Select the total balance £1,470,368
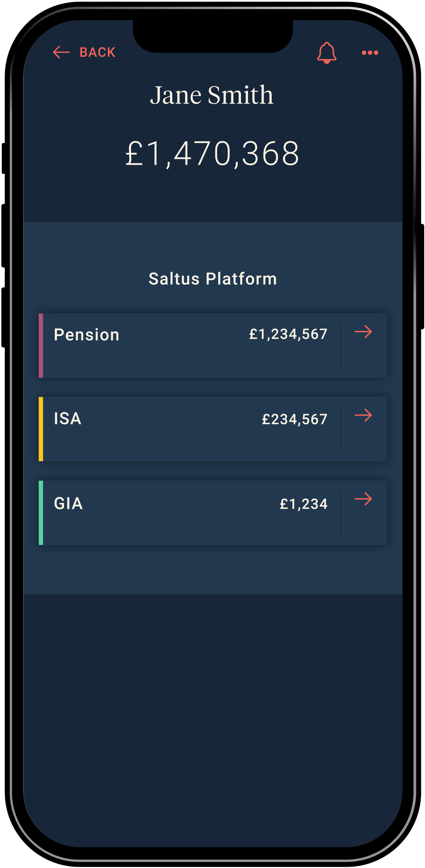This screenshot has height=868, width=425. (x=212, y=153)
